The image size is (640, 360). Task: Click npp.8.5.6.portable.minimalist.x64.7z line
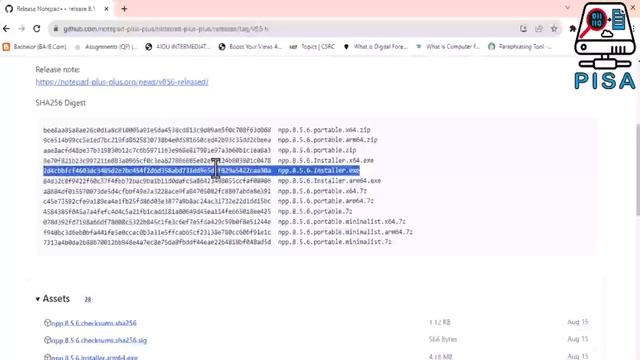(224, 222)
